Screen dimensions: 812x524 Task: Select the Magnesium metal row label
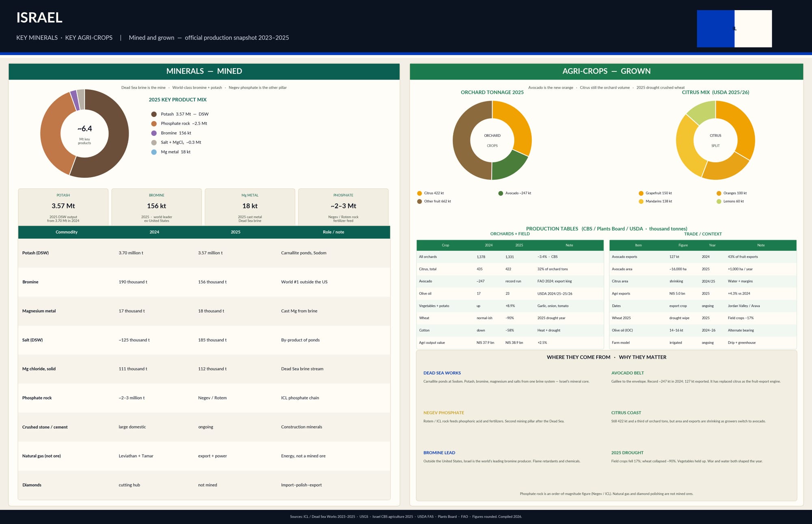tap(39, 311)
